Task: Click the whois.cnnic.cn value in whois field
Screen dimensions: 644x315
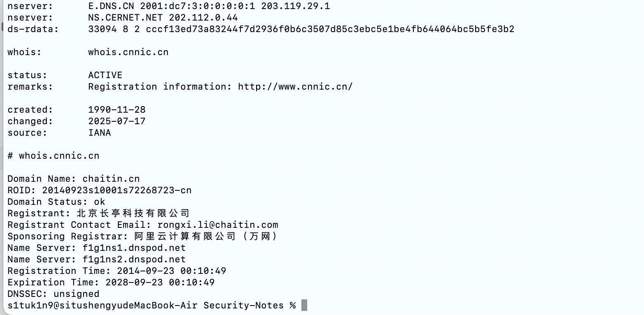Action: tap(128, 52)
